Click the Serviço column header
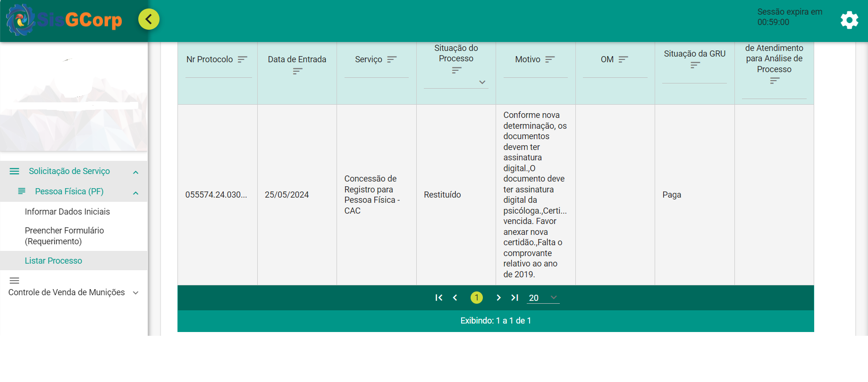The width and height of the screenshot is (868, 382). (369, 59)
